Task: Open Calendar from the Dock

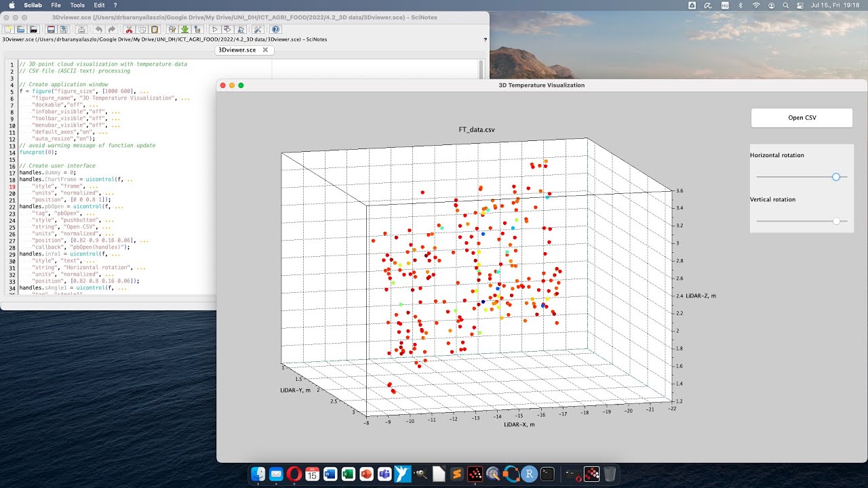Action: coord(313,474)
